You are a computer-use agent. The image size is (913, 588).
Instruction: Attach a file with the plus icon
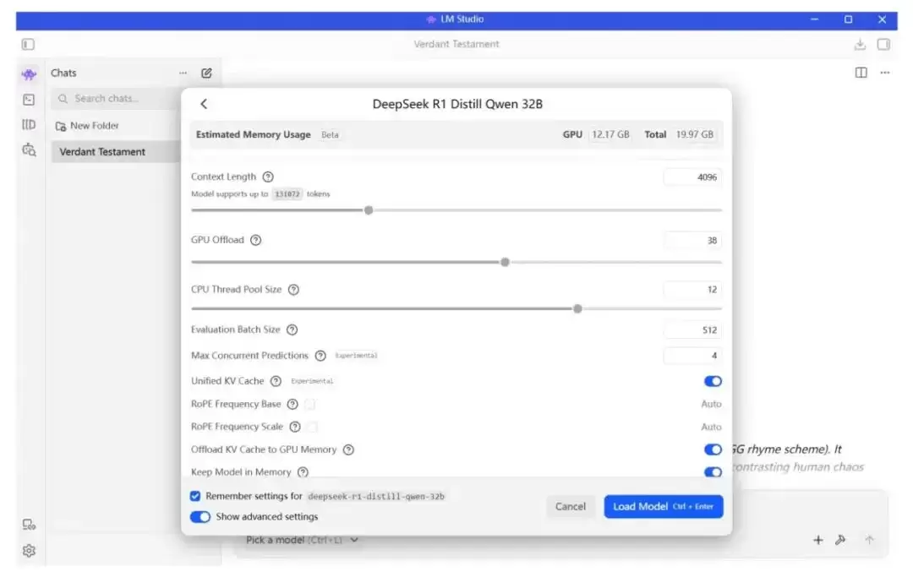click(x=817, y=540)
